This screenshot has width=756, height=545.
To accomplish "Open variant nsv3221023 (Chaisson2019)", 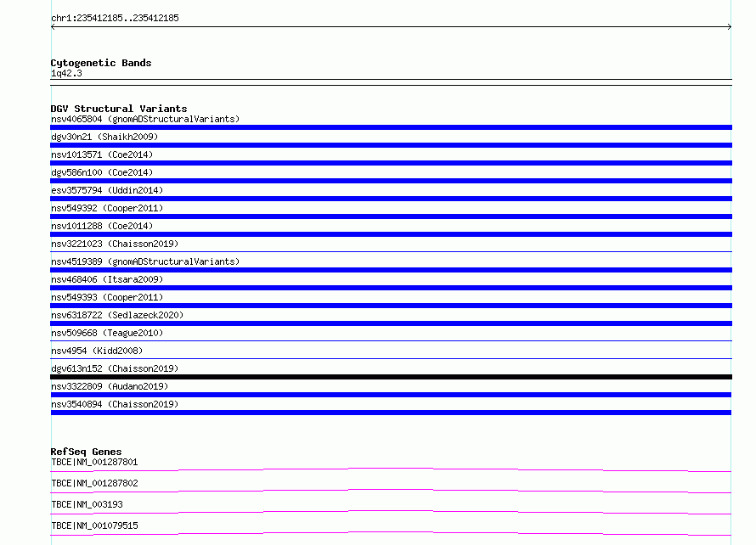I will pos(115,244).
